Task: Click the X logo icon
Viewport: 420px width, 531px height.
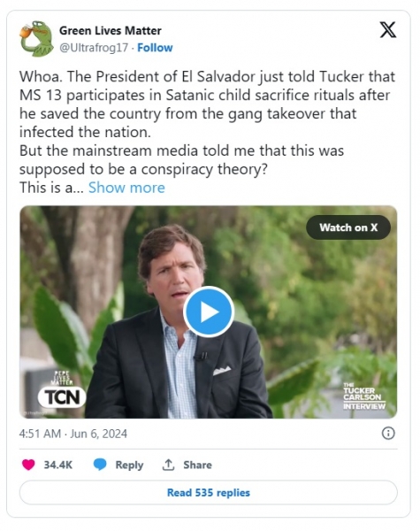Action: point(388,30)
